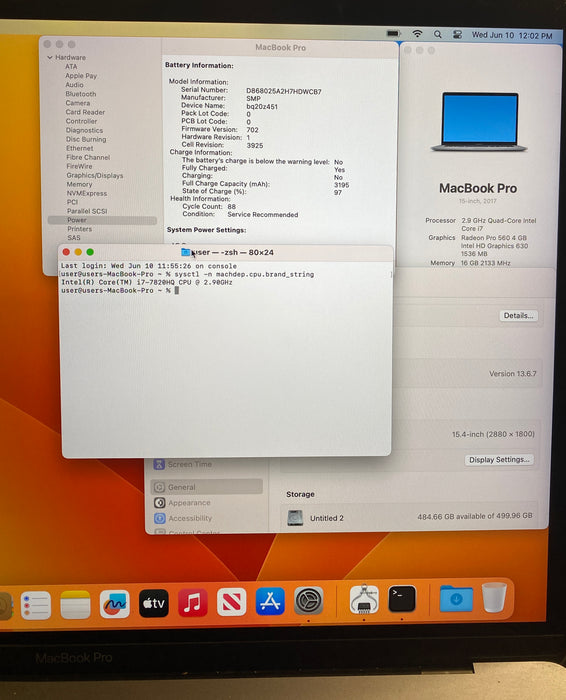Launch the Music app
Image resolution: width=566 pixels, height=700 pixels.
pos(192,602)
